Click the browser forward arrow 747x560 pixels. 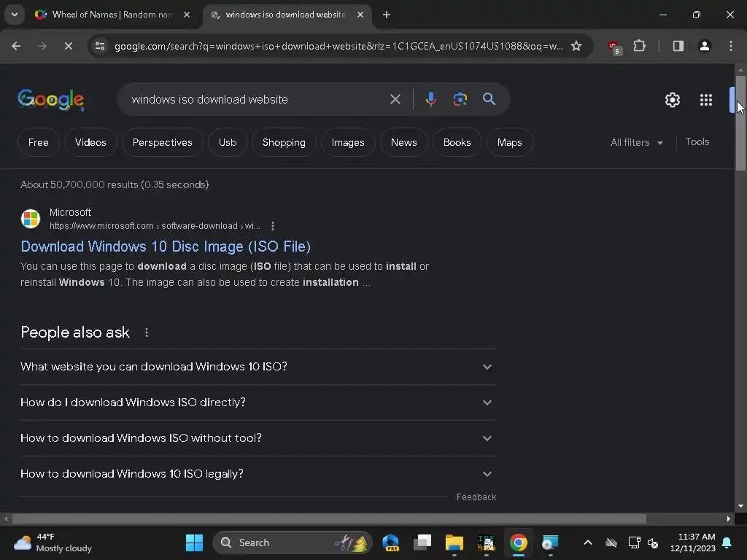click(x=42, y=46)
